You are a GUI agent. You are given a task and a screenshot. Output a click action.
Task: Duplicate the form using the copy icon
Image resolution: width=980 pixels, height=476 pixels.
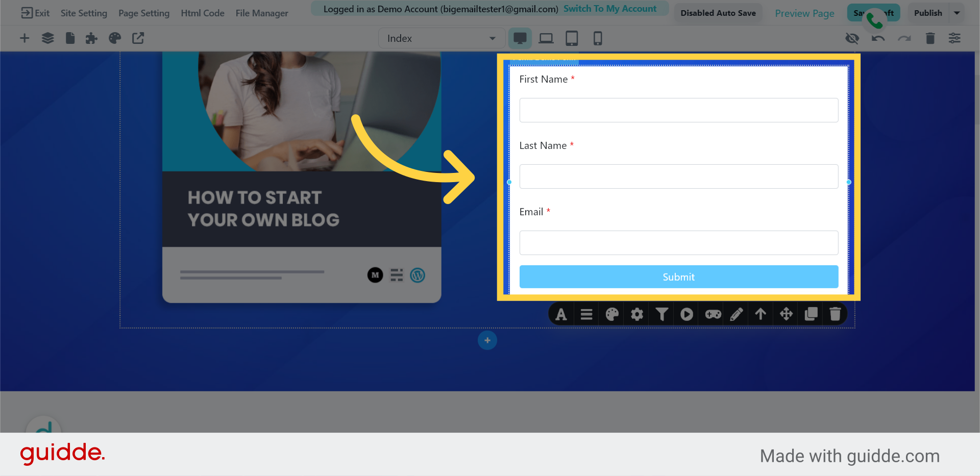tap(811, 314)
